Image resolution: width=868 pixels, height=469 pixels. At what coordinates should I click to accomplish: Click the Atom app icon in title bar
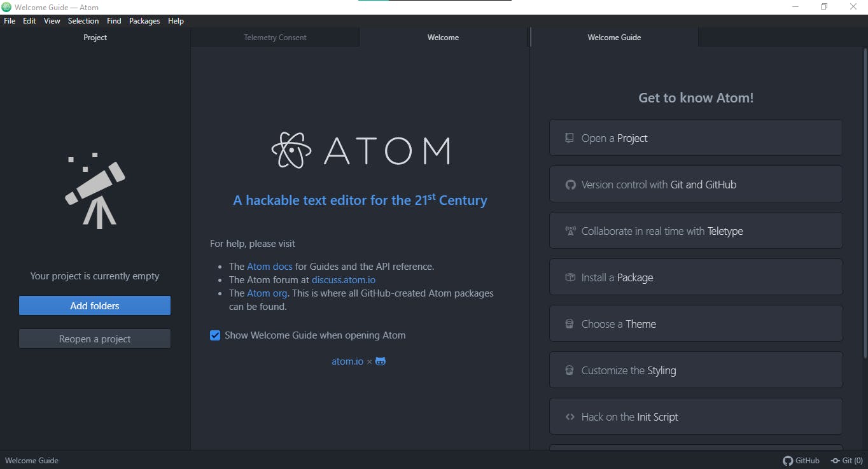(7, 7)
